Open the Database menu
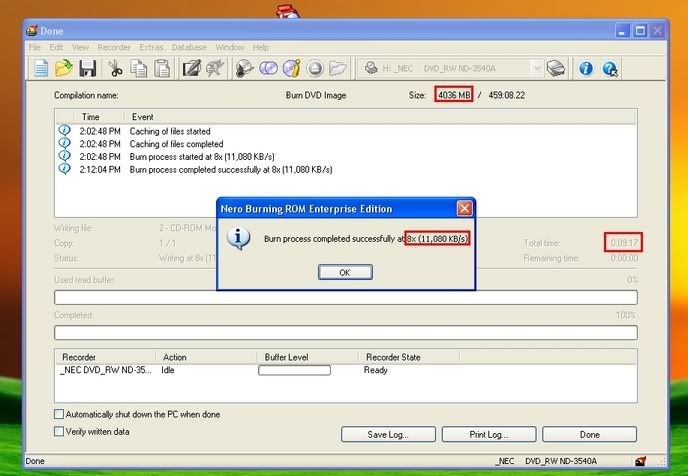The image size is (688, 476). [x=189, y=47]
